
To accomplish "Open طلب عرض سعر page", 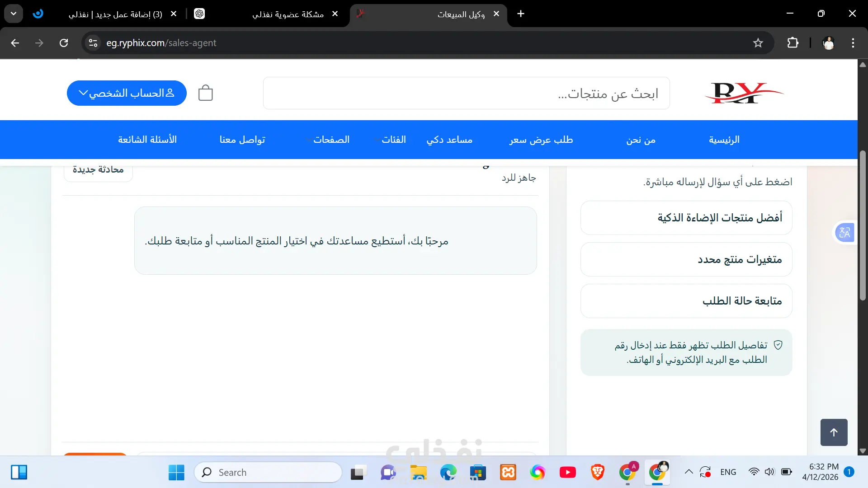I will click(x=541, y=140).
